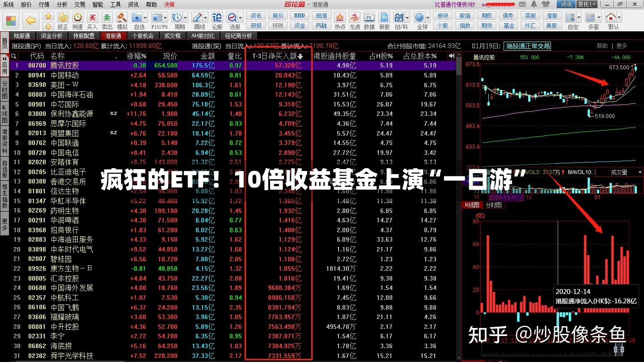Expand the 全球 dropdown arrow
This screenshot has height=362, width=644.
point(428,18)
